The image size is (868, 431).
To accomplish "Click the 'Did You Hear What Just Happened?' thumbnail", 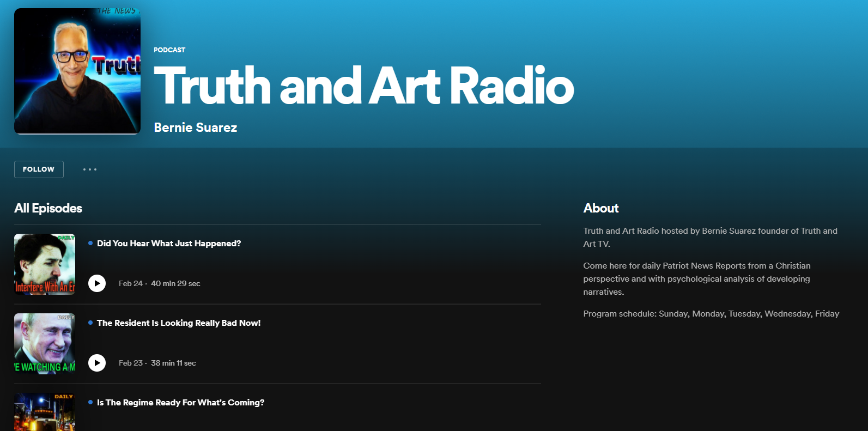I will coord(45,264).
